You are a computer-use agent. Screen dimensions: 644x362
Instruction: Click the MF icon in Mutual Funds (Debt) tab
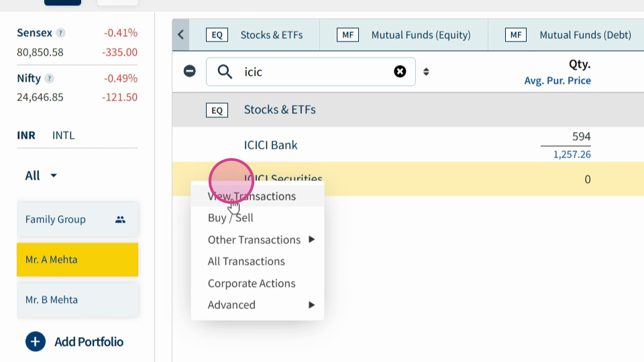click(x=516, y=35)
